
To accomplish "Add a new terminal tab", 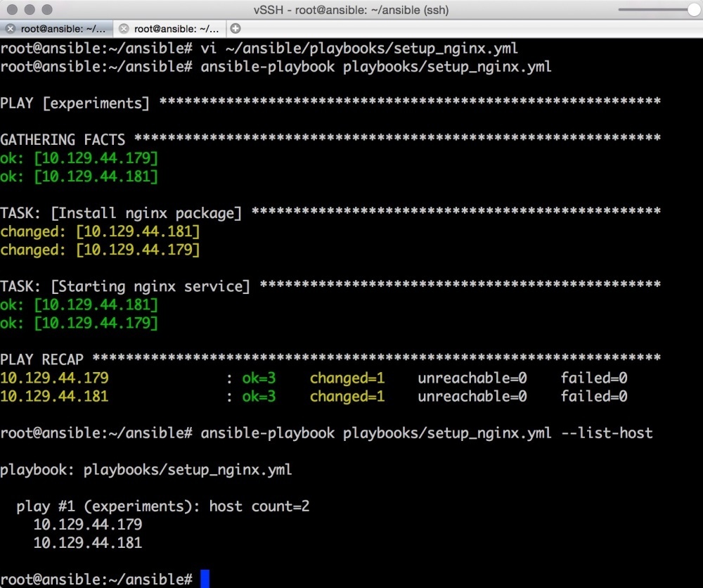I will point(236,29).
